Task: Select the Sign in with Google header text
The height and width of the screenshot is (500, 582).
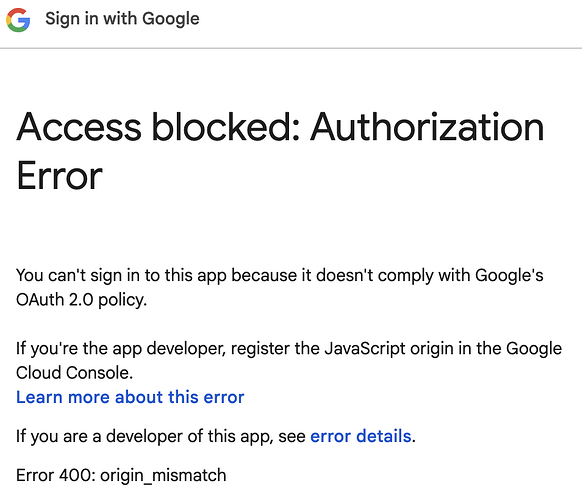Action: pos(122,19)
